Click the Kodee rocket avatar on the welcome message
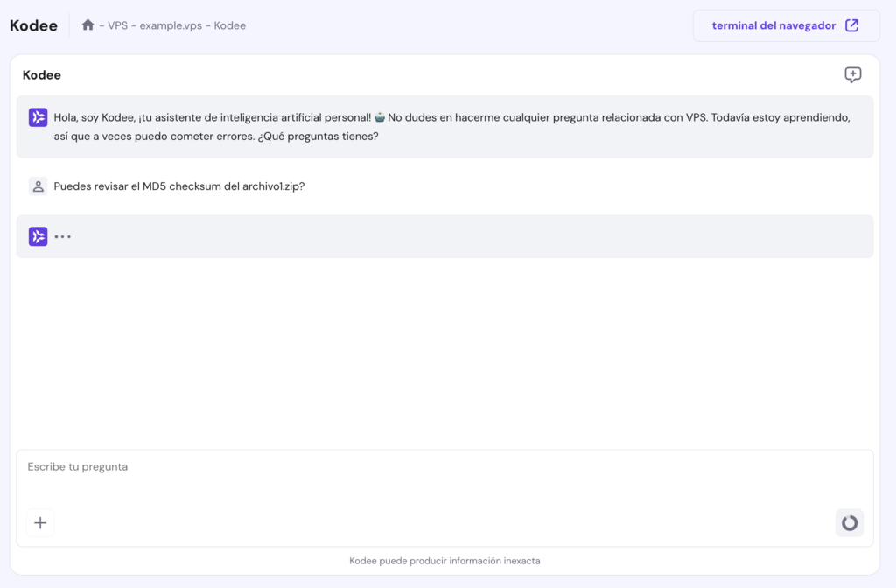 pos(37,115)
